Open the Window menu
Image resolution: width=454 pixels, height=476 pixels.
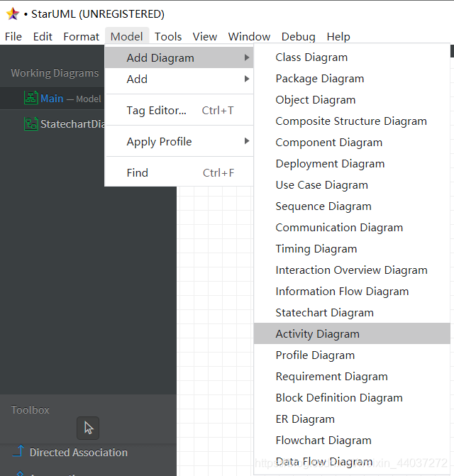point(249,37)
